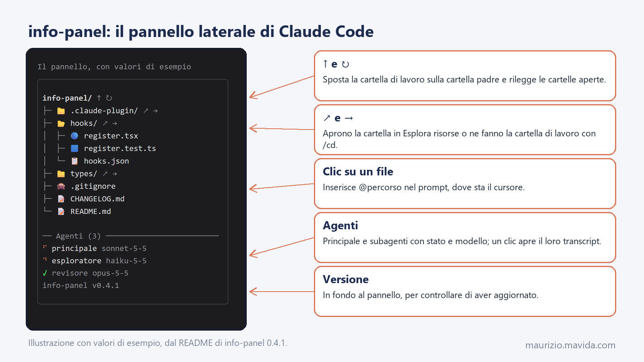Click the maurizio.mavida.com link

pos(570,345)
